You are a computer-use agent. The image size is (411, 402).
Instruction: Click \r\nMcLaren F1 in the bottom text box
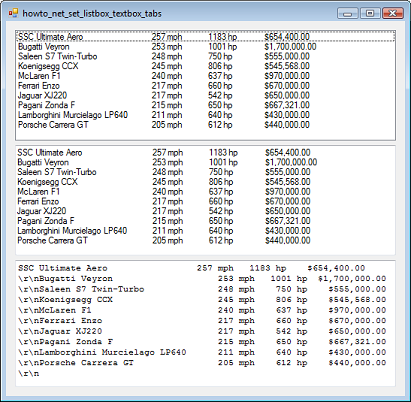coord(55,310)
